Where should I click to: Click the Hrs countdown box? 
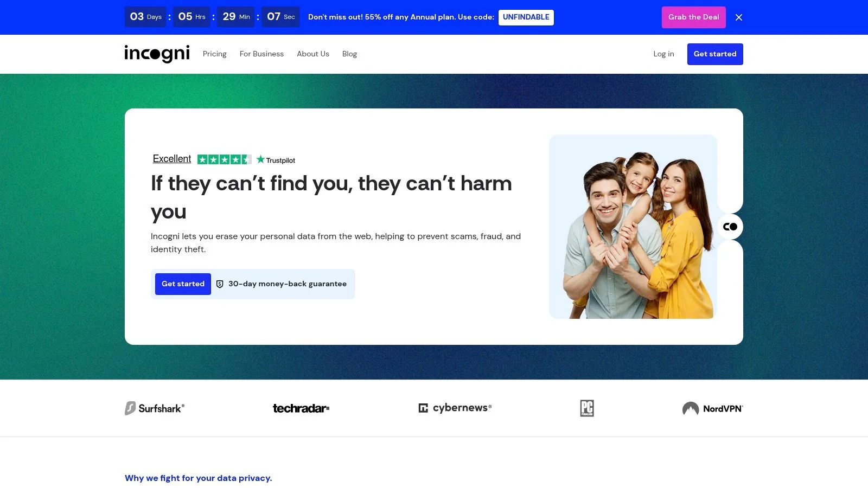click(x=192, y=17)
